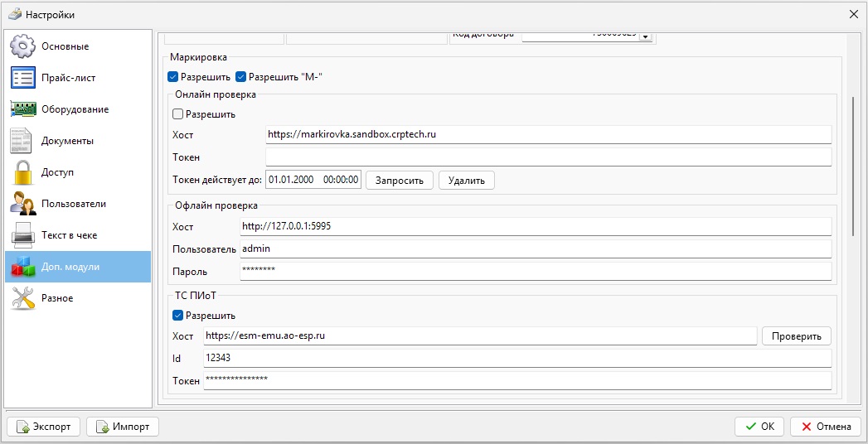Select the Прайс-лист list icon

point(23,78)
